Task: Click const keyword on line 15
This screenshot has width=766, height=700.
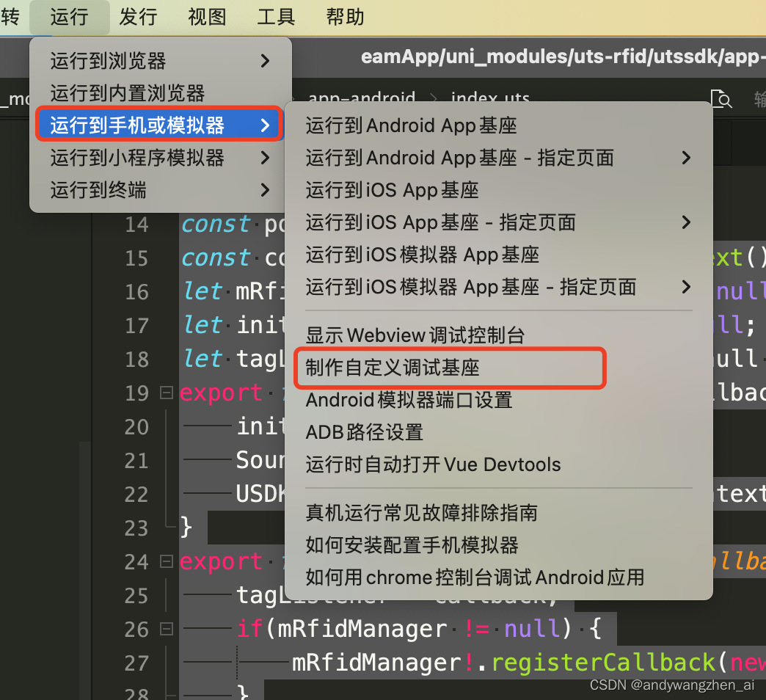Action: [x=216, y=258]
